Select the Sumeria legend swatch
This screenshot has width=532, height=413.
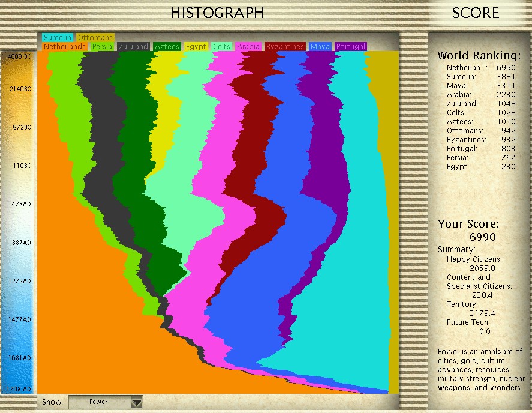tap(58, 37)
